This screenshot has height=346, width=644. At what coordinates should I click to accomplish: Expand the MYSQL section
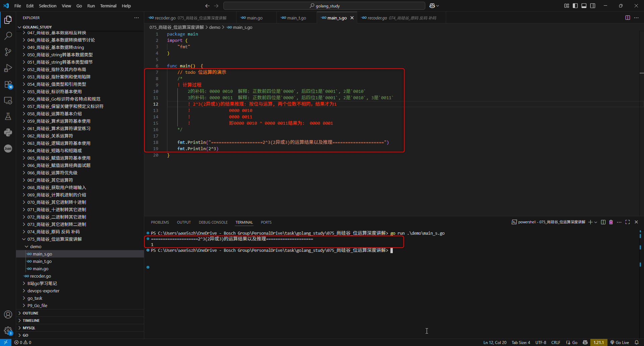coord(80,328)
